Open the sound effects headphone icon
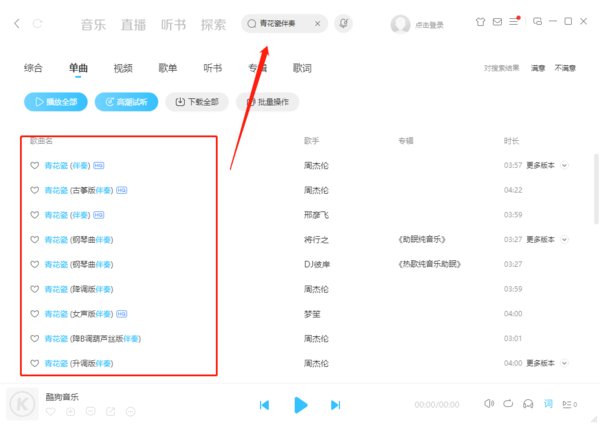The height and width of the screenshot is (424, 600). pos(528,404)
